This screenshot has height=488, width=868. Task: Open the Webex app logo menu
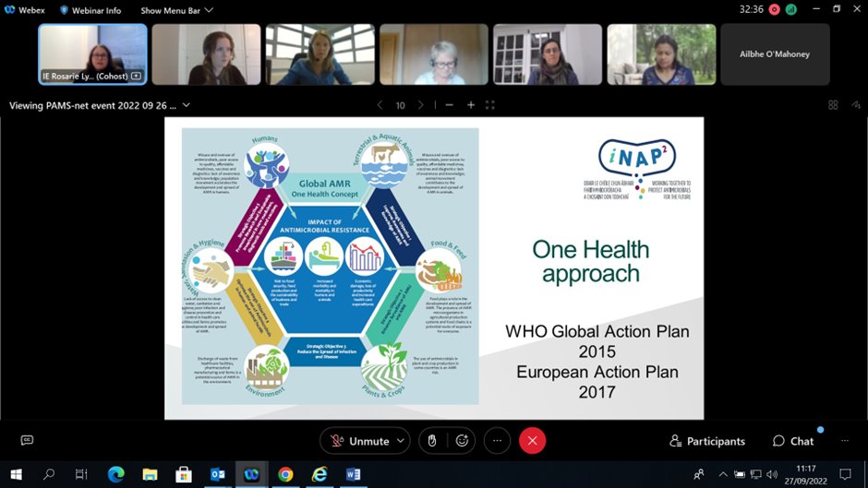[24, 10]
